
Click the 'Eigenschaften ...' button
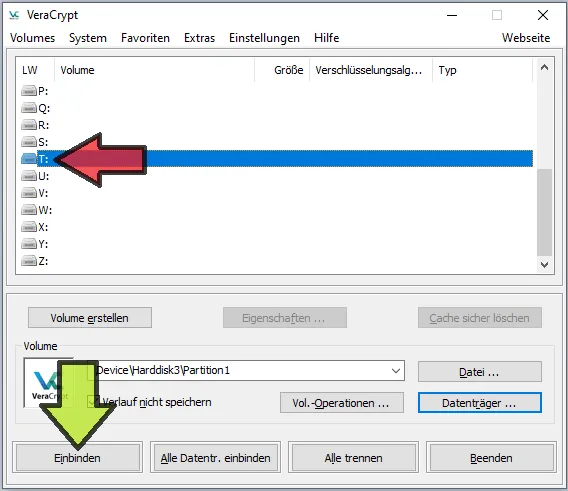pos(285,317)
